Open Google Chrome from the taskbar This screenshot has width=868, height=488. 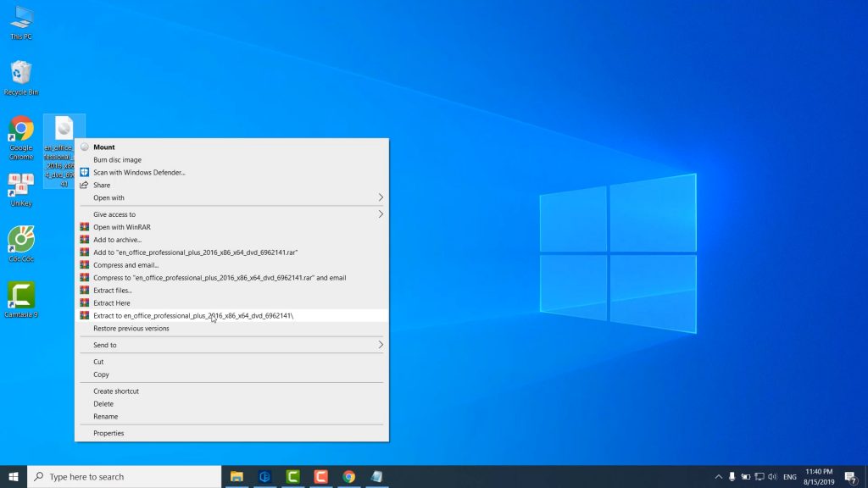(348, 476)
